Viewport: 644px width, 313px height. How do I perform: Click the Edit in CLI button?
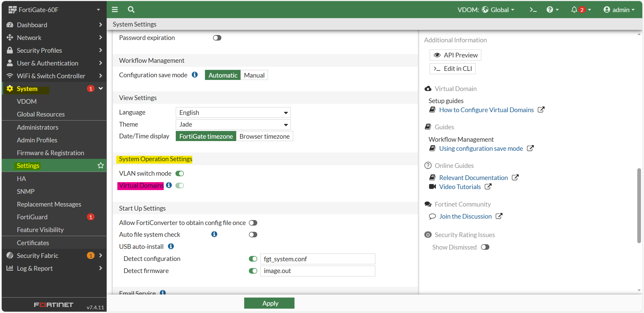pos(452,69)
